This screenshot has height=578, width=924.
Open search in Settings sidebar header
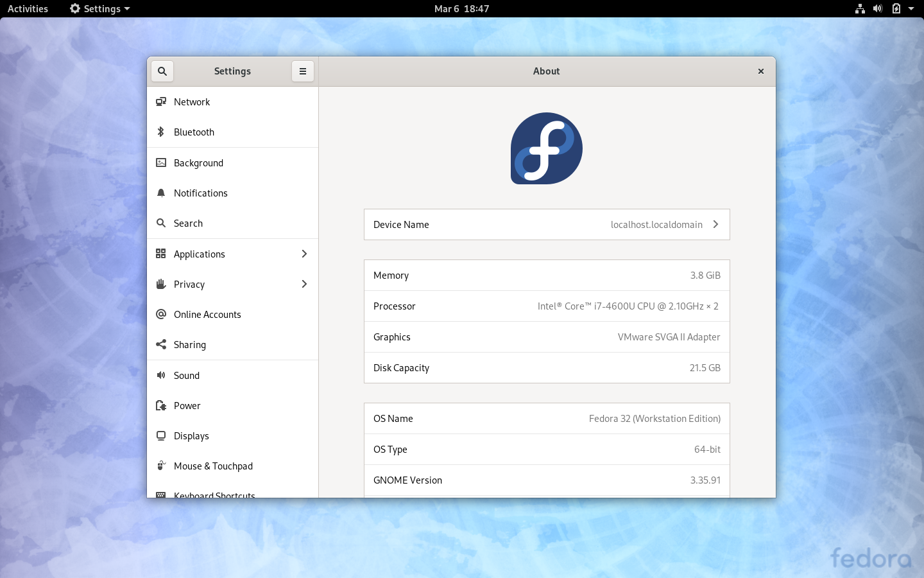pyautogui.click(x=162, y=71)
